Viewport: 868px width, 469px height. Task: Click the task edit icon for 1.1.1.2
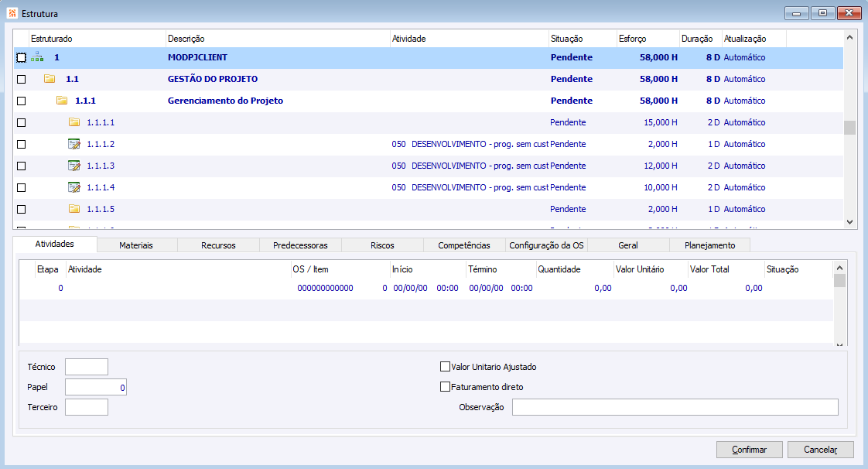74,144
